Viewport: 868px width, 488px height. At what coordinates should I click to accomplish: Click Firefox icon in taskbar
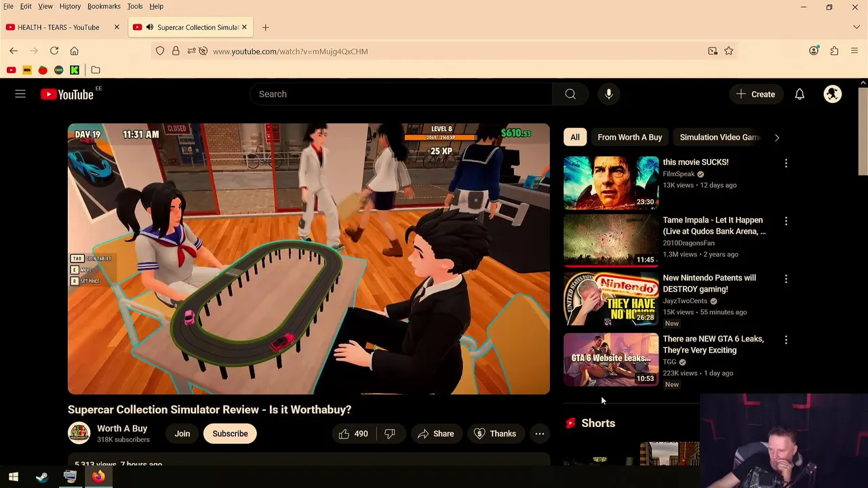(98, 476)
